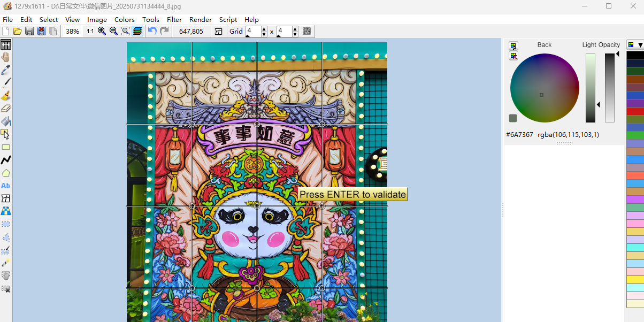The image size is (644, 322).
Task: Redo the undone action
Action: (164, 31)
